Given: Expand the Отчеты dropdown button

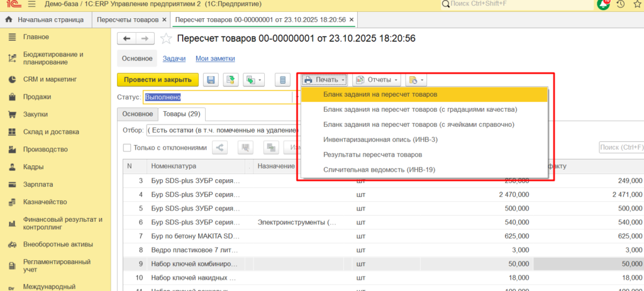Looking at the screenshot, I should (x=376, y=80).
